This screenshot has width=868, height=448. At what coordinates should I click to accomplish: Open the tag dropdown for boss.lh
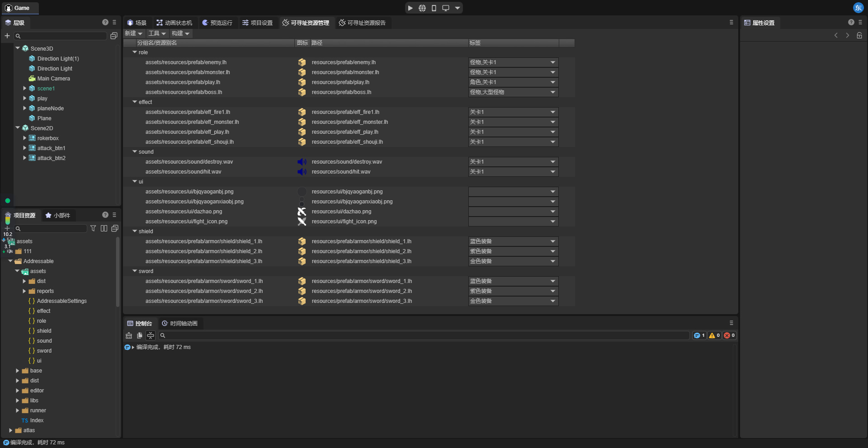(552, 92)
